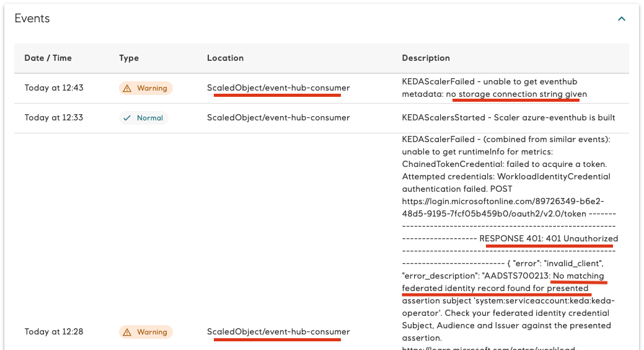Open ScaledObject/event-hub-consumer from the 12:43 event
The width and height of the screenshot is (644, 350).
tap(278, 88)
